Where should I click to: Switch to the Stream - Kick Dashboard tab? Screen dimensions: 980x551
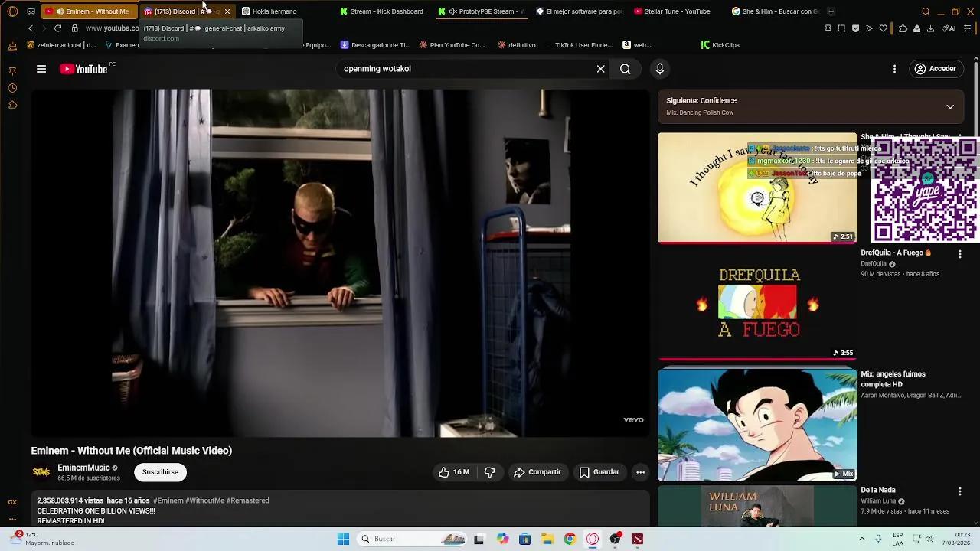(383, 11)
